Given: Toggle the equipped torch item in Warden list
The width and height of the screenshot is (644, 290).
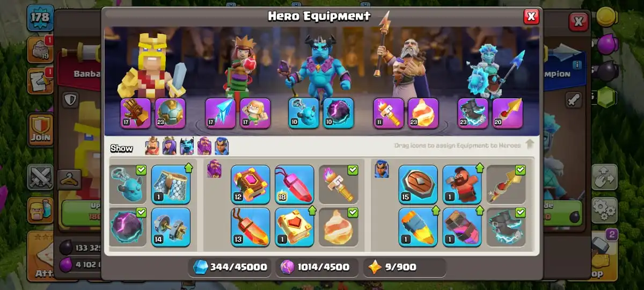Looking at the screenshot, I should tap(339, 184).
